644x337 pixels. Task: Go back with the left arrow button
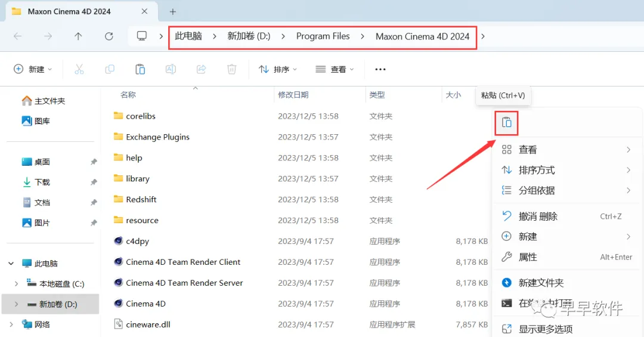[18, 36]
